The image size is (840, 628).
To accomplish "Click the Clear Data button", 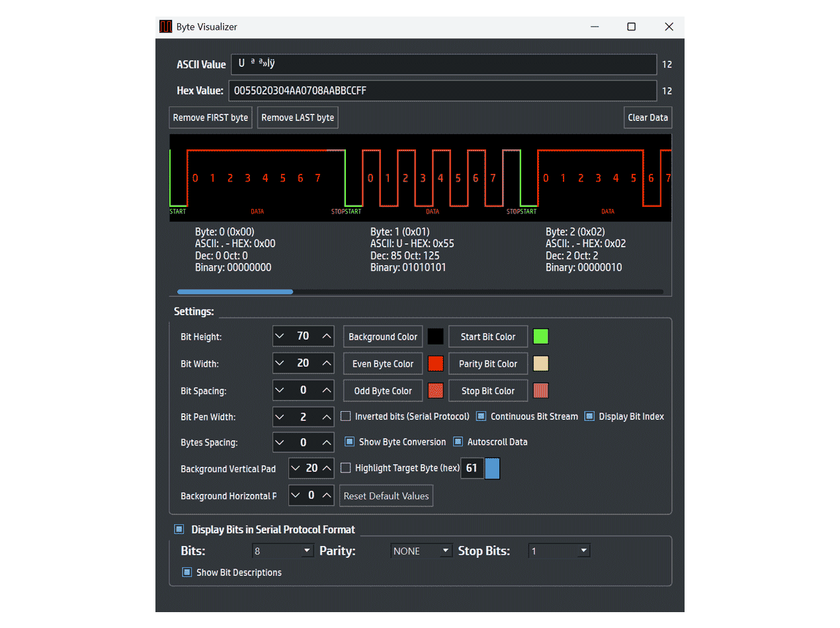I will (648, 118).
